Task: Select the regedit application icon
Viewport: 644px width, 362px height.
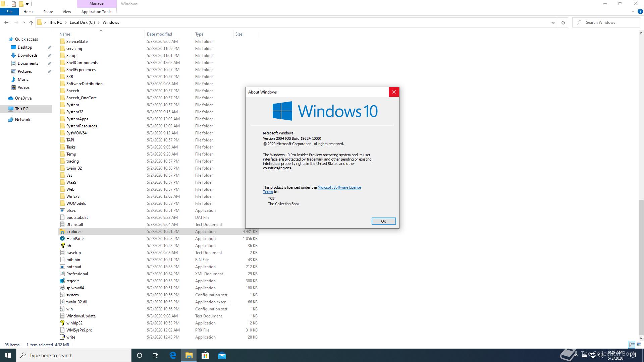Action: click(x=62, y=281)
